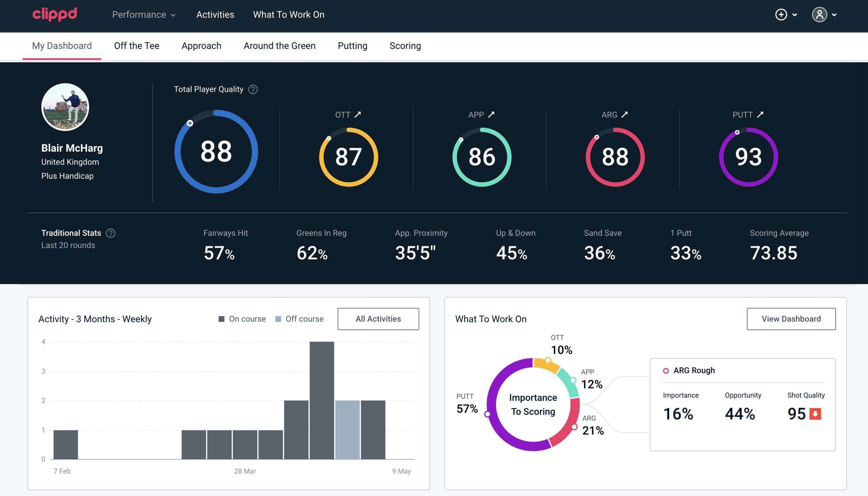Click the user account profile icon
Viewport: 868px width, 496px height.
click(x=818, y=15)
